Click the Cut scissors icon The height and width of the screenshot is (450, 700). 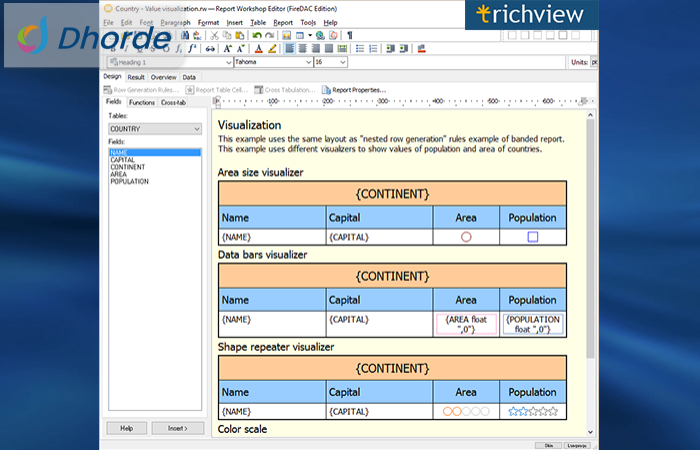(215, 36)
